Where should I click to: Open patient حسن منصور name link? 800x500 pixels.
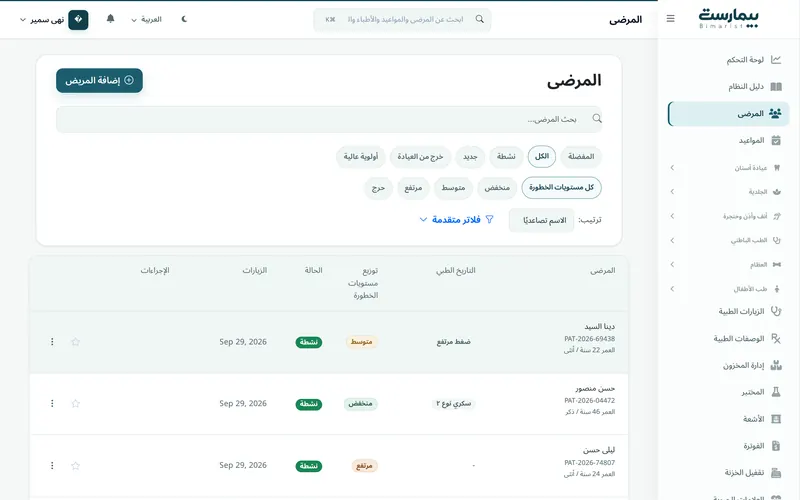[595, 388]
